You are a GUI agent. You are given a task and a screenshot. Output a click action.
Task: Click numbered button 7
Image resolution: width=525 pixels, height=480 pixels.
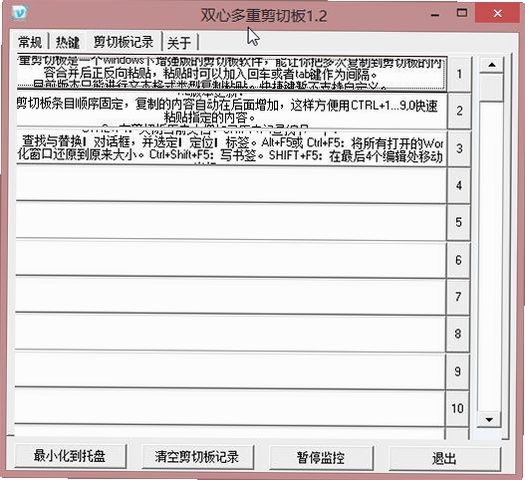click(458, 297)
